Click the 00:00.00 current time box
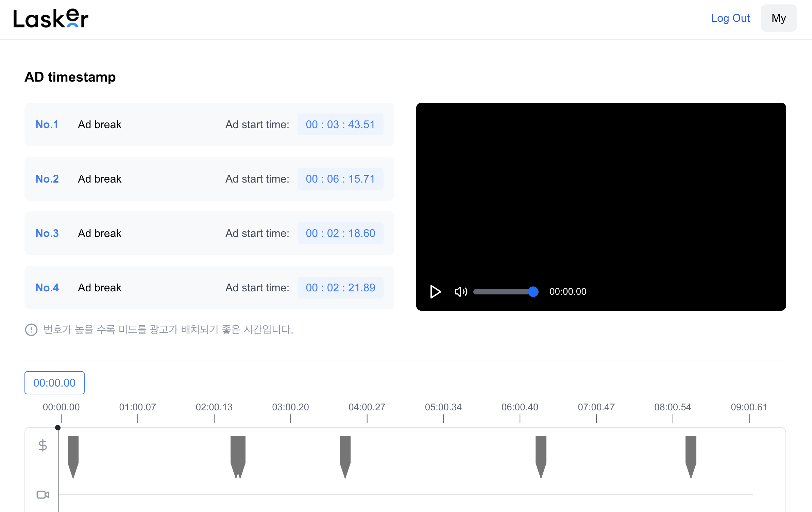Screen dimensions: 812x512 point(54,383)
